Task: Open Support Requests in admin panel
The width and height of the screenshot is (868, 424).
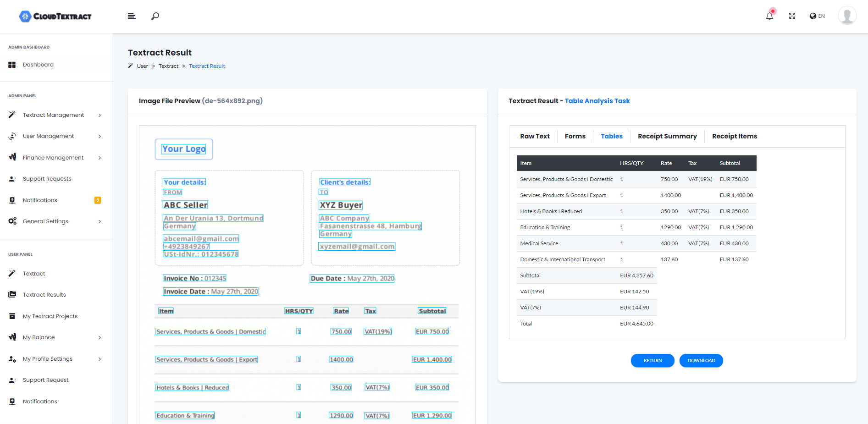Action: 47,179
